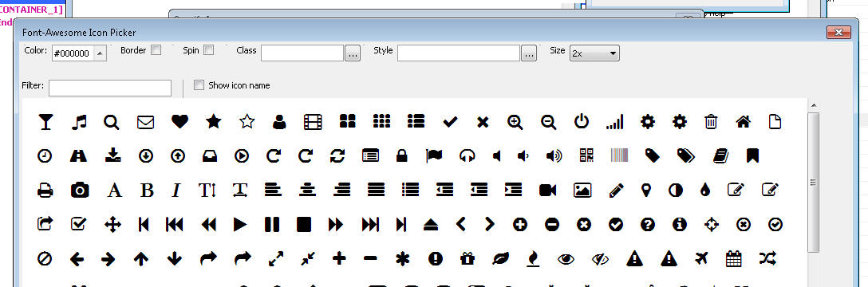Choose the video camera icon
The height and width of the screenshot is (287, 868).
click(547, 191)
